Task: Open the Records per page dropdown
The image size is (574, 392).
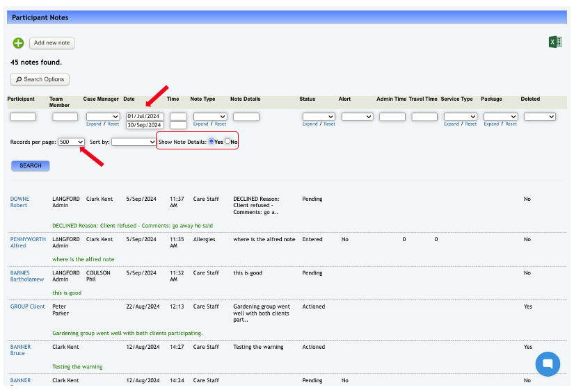Action: pyautogui.click(x=72, y=142)
